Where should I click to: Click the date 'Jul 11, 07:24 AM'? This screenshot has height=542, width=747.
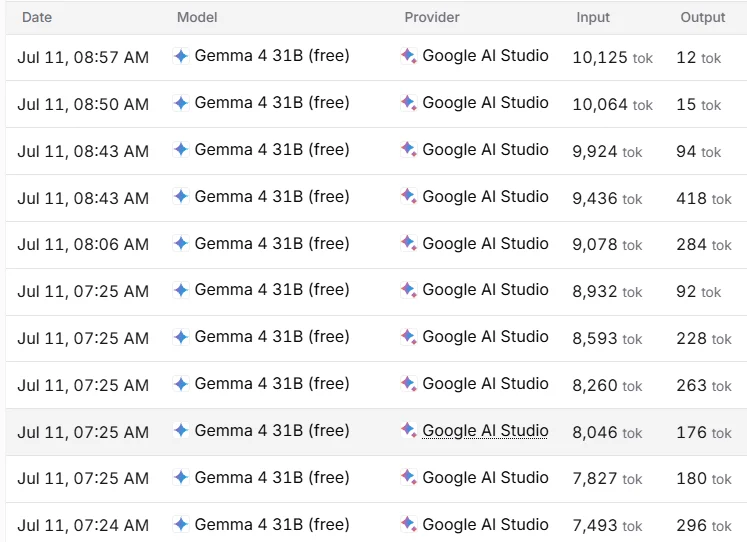83,525
